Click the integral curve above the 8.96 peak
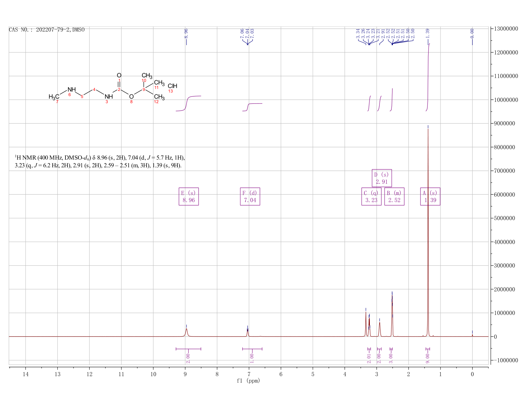 pos(188,103)
